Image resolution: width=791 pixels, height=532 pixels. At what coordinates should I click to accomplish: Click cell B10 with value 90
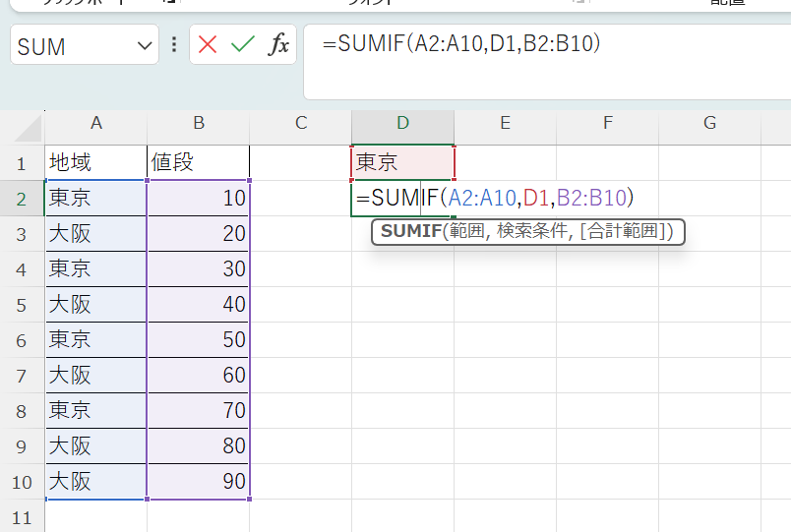click(199, 482)
